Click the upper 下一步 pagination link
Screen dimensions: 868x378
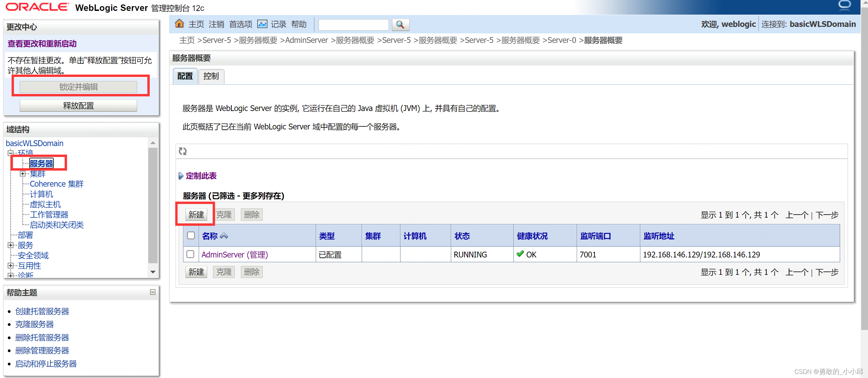(827, 215)
